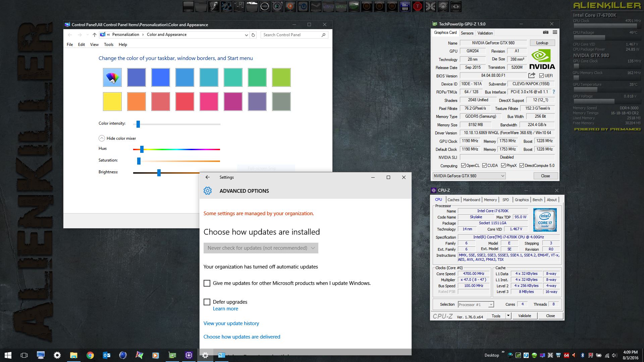The height and width of the screenshot is (362, 644).
Task: Toggle the CUDA checkbox in GPU-Z
Action: [484, 166]
